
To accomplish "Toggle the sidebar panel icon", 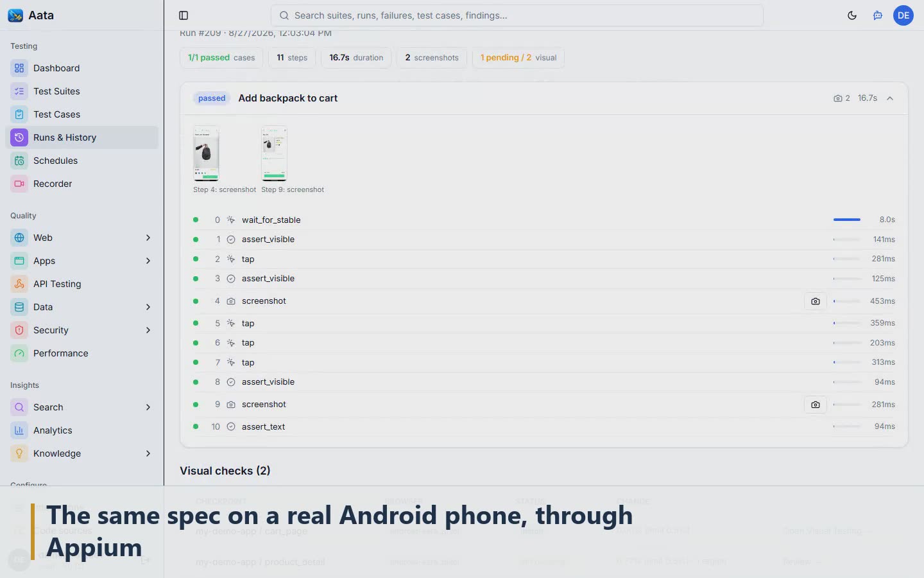I will click(x=184, y=15).
